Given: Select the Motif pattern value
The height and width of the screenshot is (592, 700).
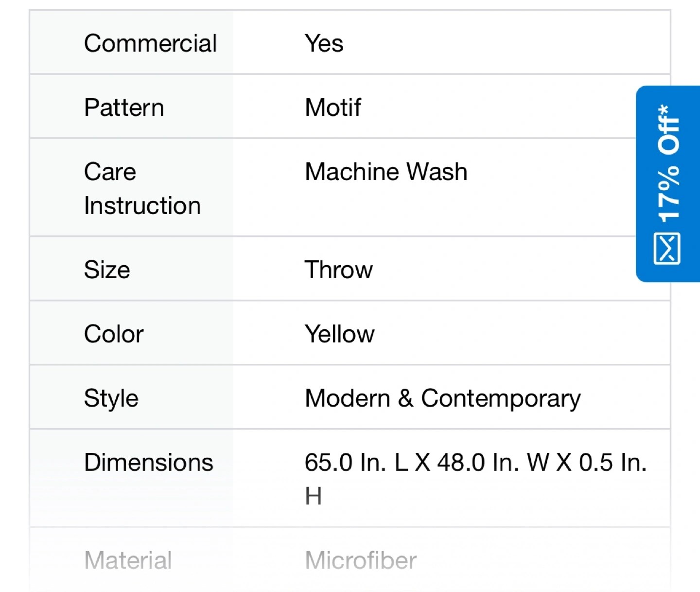Looking at the screenshot, I should coord(333,108).
